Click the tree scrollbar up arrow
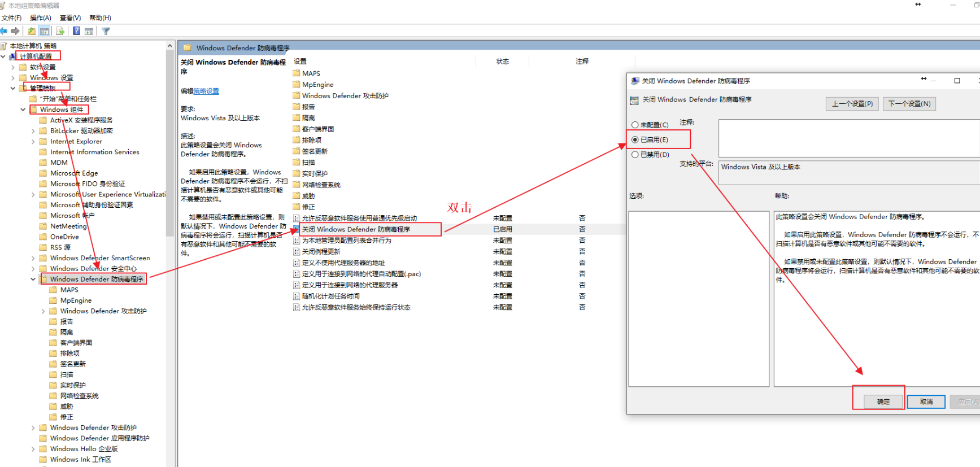Image resolution: width=980 pixels, height=467 pixels. tap(170, 45)
